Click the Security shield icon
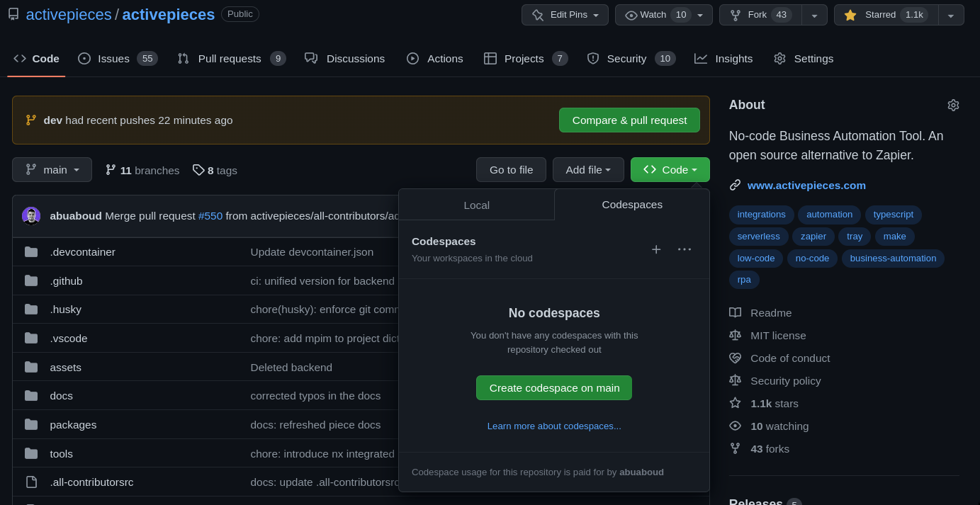 click(x=593, y=59)
